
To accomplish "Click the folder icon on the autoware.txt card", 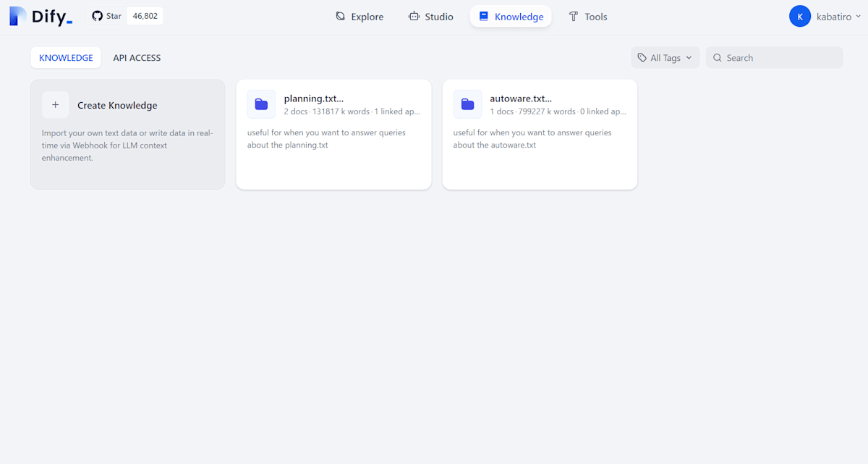I will [x=467, y=104].
